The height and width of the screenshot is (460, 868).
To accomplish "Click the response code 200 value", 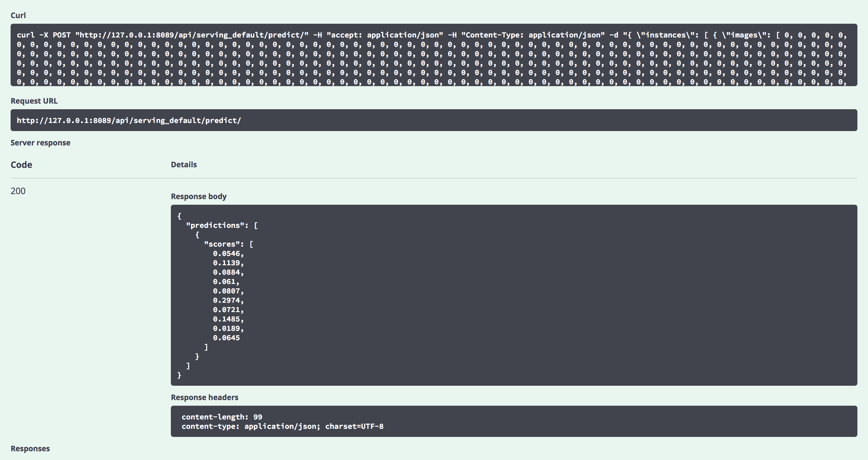I will 18,191.
